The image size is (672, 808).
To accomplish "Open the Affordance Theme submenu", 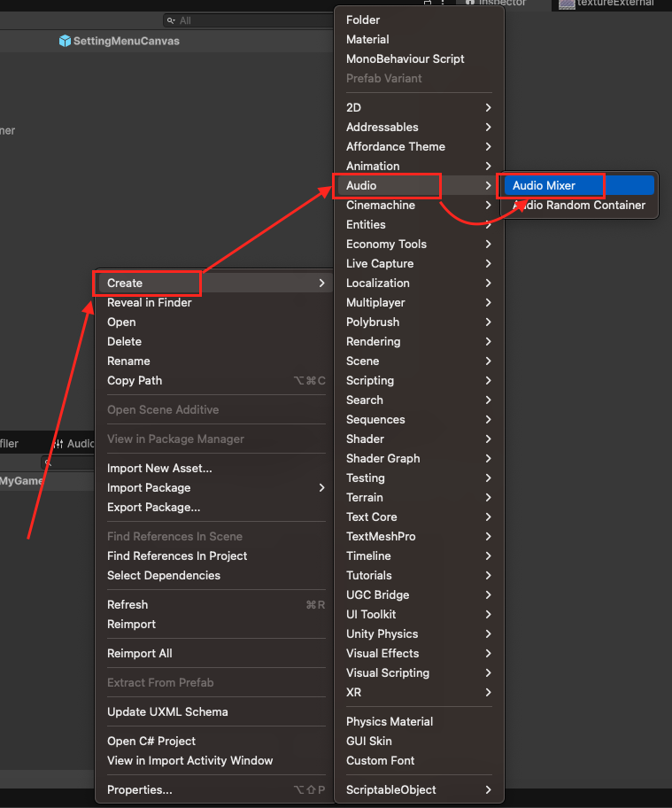I will click(419, 147).
